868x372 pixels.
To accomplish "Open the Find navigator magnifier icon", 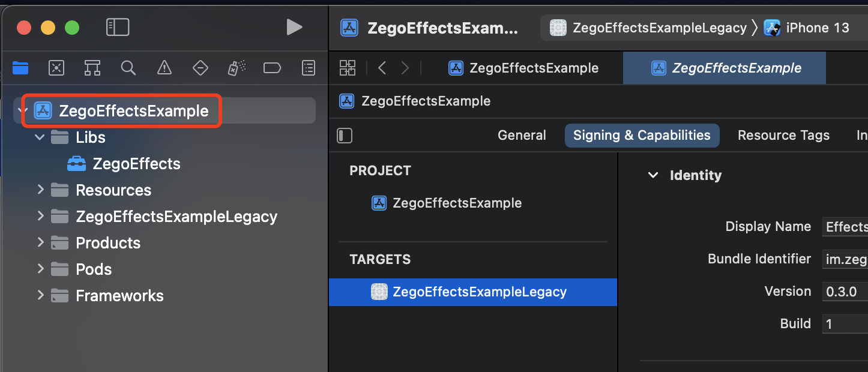I will click(128, 68).
